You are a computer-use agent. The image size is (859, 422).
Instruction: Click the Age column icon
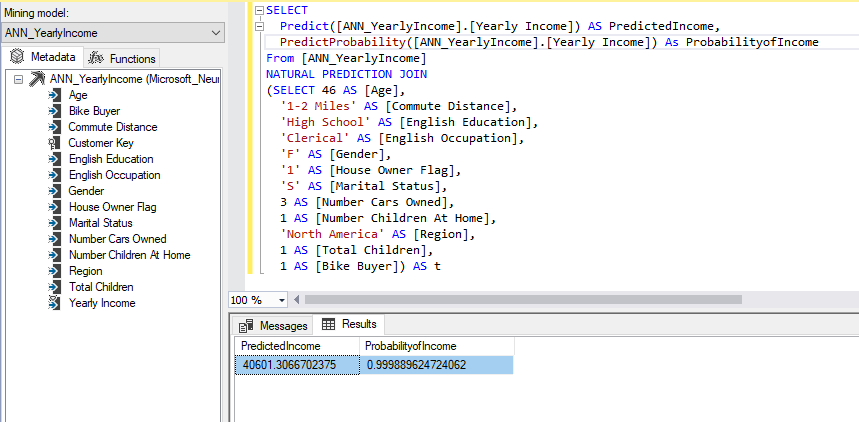coord(54,95)
